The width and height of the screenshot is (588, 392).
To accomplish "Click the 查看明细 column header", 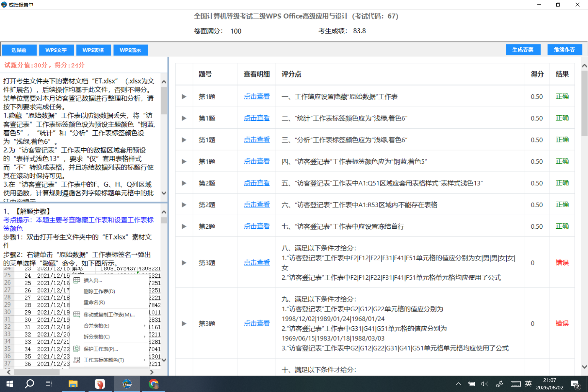I will 257,74.
